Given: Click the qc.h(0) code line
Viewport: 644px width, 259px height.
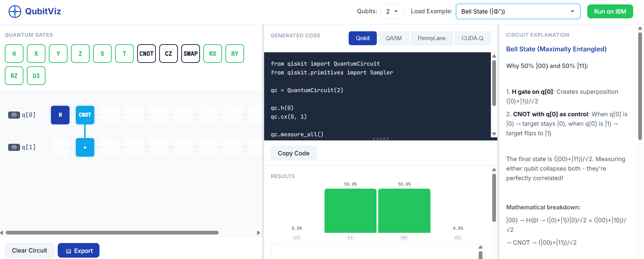Looking at the screenshot, I should 282,108.
